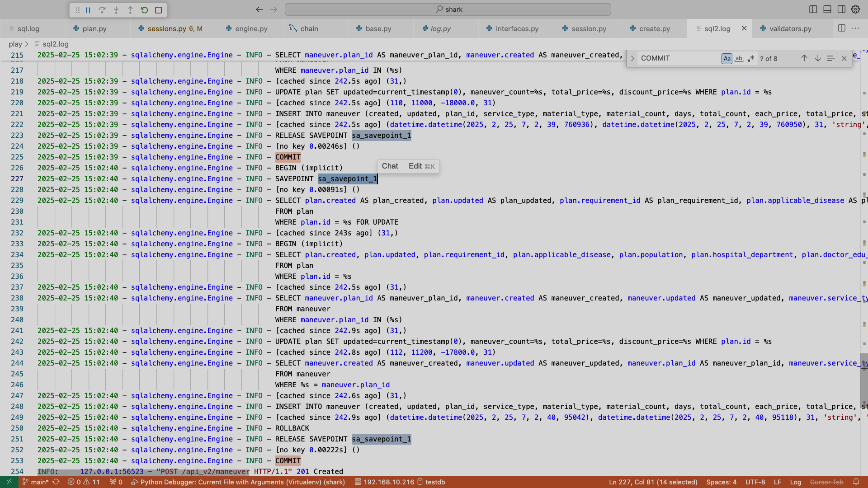Open errors and warnings problems indicator
Image resolution: width=868 pixels, height=488 pixels.
tap(84, 482)
